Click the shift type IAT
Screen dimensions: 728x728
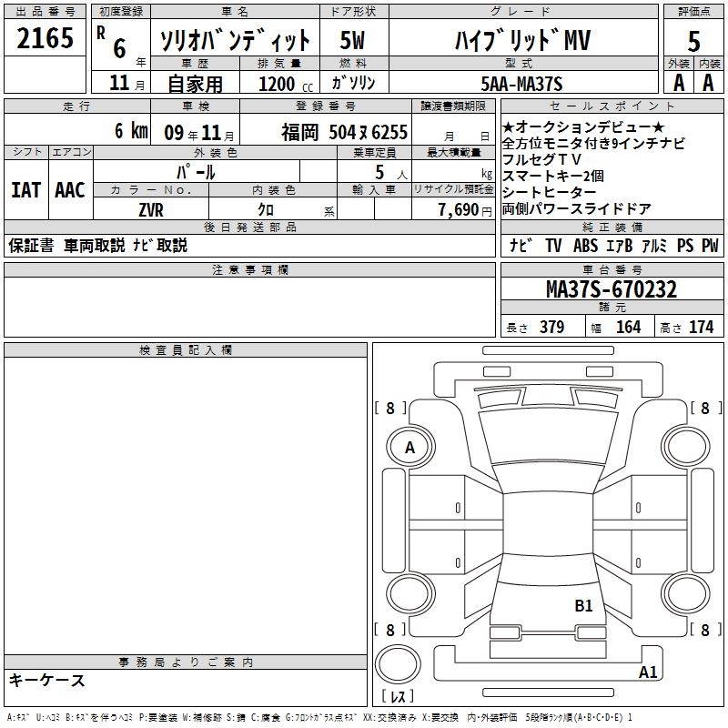click(26, 190)
